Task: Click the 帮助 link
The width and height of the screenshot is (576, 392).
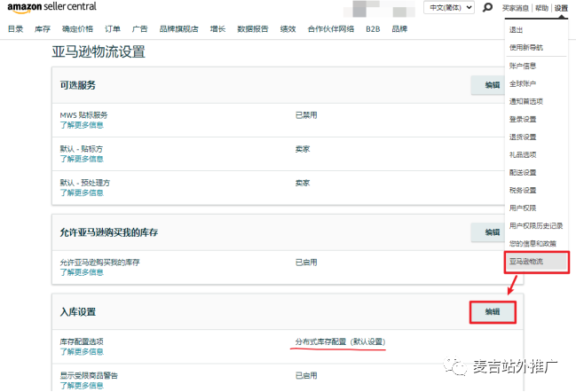Action: coord(541,8)
